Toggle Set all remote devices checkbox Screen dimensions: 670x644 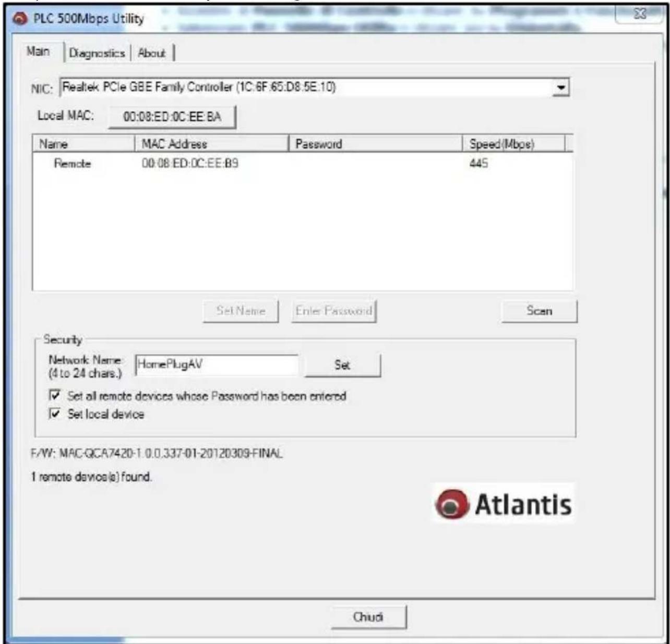[54, 396]
